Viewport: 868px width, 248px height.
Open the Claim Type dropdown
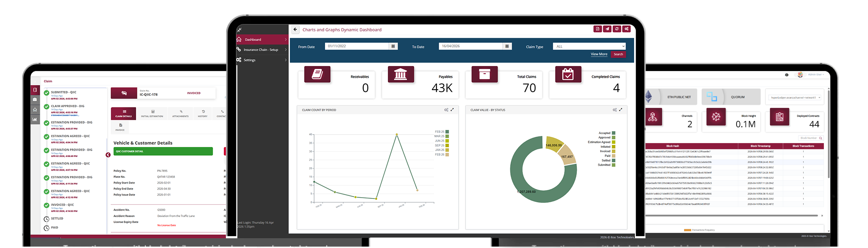(589, 47)
